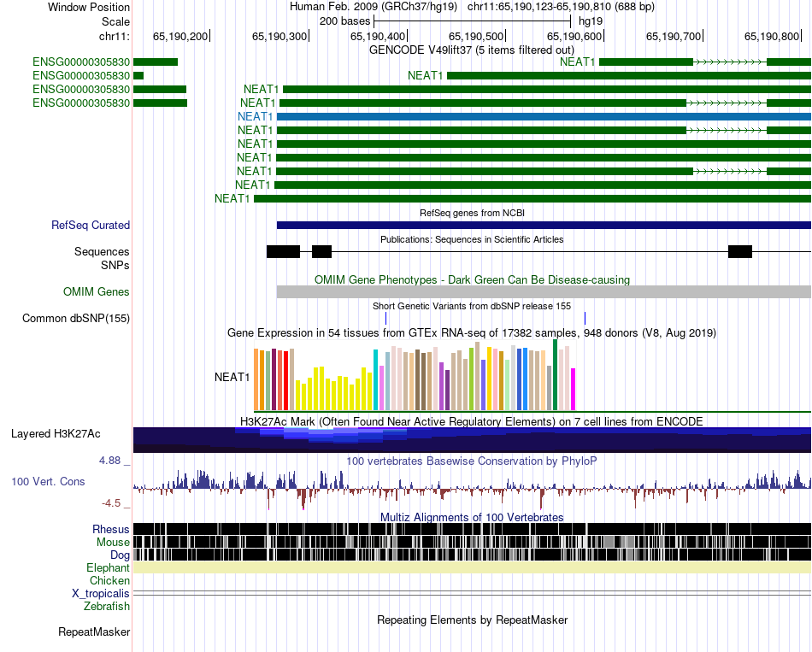Click the Human Feb. 2009 (GRCh37/hg19) title
This screenshot has height=652, width=812.
point(374,7)
